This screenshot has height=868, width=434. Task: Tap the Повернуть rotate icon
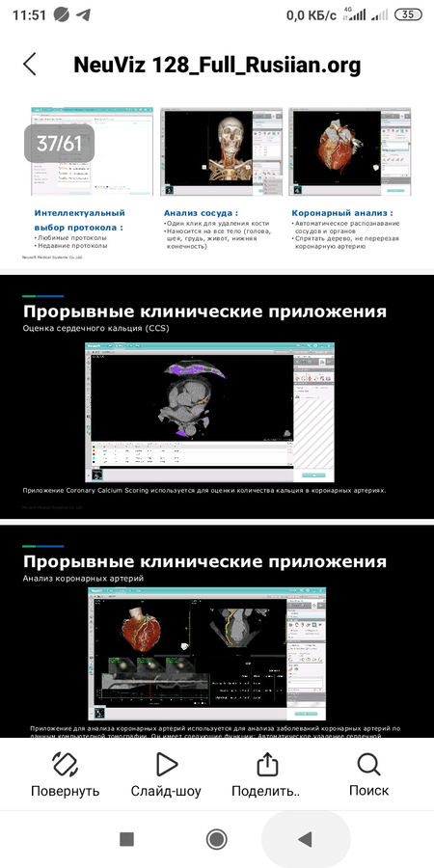[65, 765]
